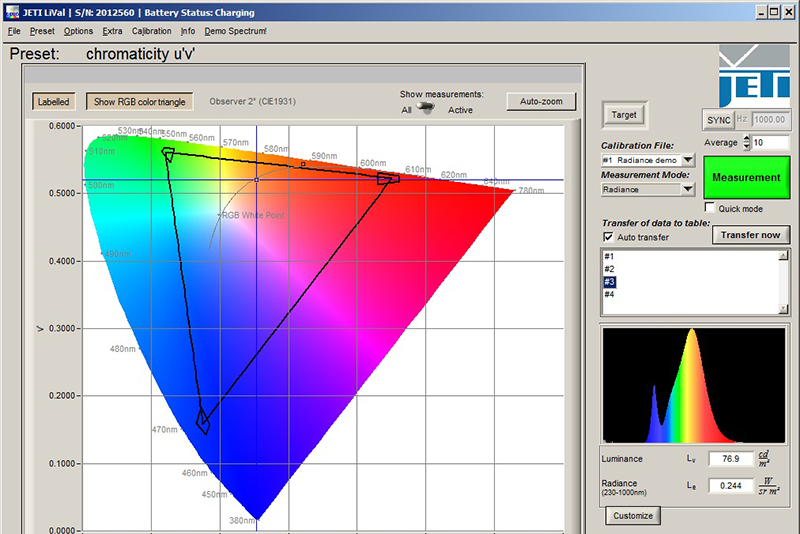Click the Radiance value field 0.244
800x534 pixels.
[x=731, y=486]
